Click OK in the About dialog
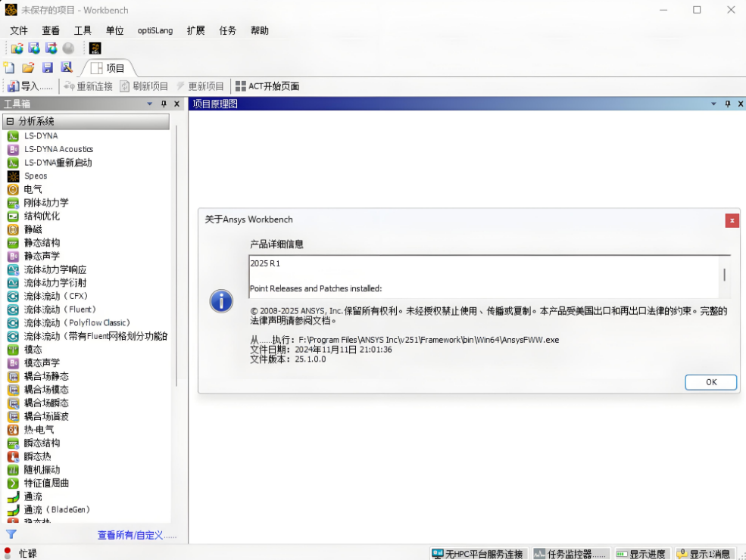The width and height of the screenshot is (746, 560). [711, 382]
